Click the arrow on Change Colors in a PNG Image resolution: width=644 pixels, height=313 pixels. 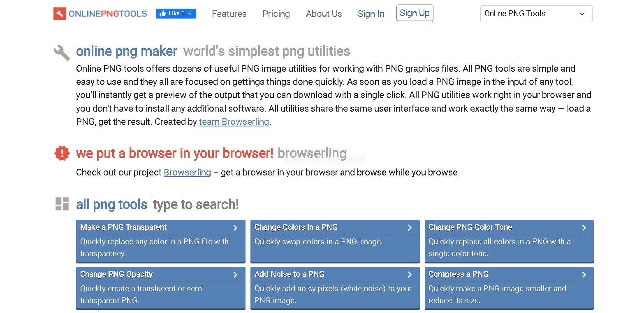410,228
